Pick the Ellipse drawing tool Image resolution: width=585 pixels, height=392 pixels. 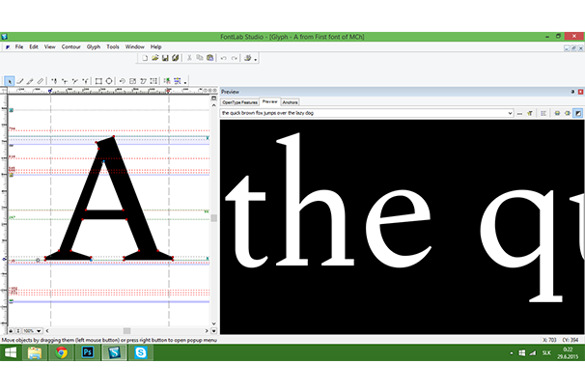pos(109,81)
